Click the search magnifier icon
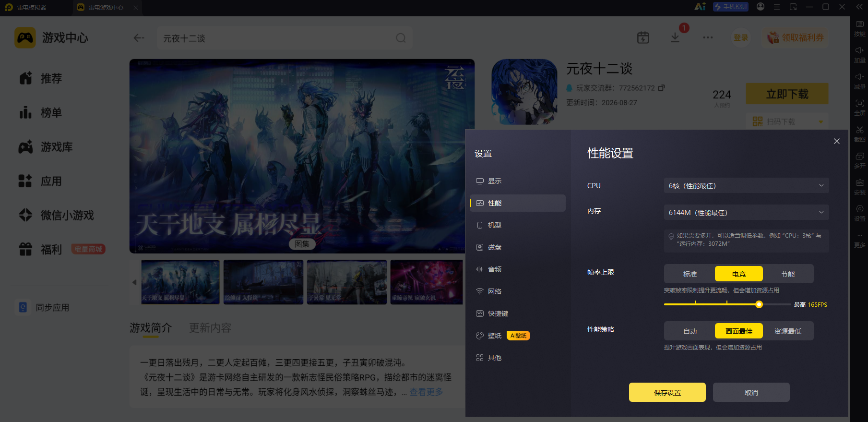 coord(401,38)
